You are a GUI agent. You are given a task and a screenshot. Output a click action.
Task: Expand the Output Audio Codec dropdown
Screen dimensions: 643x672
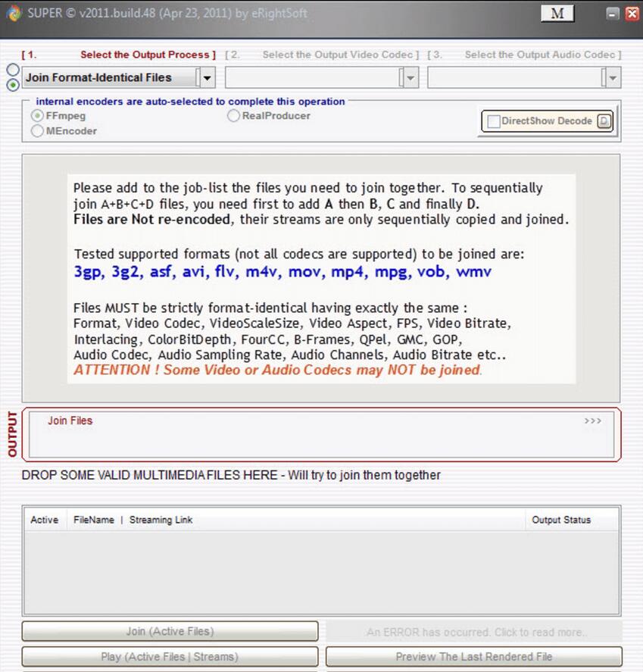tap(612, 77)
